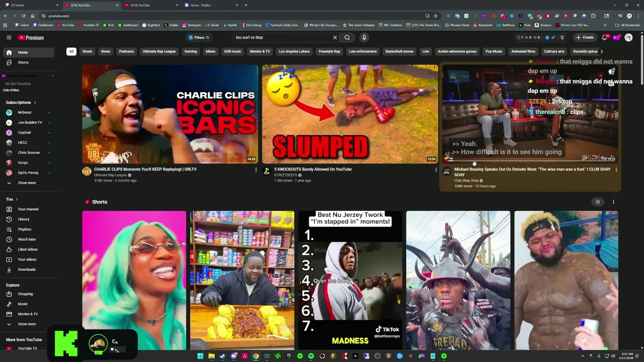The image size is (644, 362).
Task: Bookmark this page with the star icon
Action: point(436,16)
